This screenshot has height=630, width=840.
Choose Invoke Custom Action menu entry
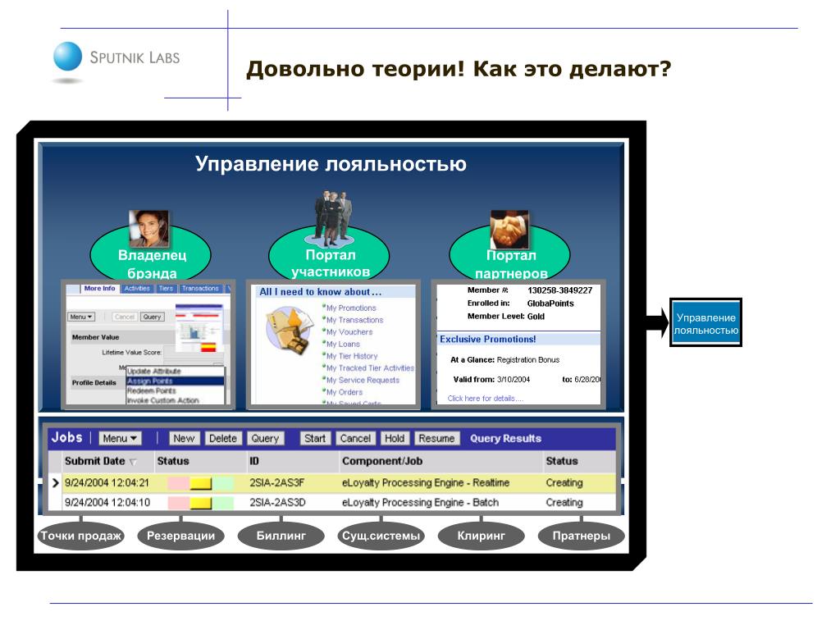tap(176, 400)
